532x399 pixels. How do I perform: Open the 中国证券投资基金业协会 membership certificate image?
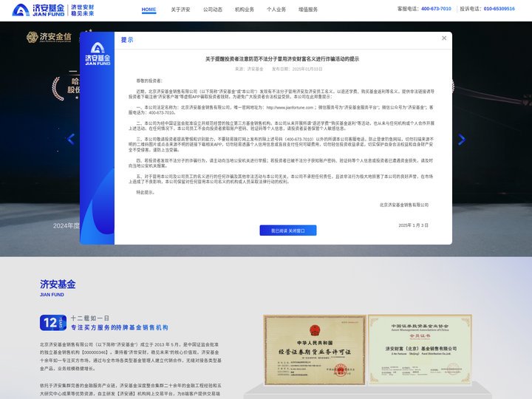(420, 349)
